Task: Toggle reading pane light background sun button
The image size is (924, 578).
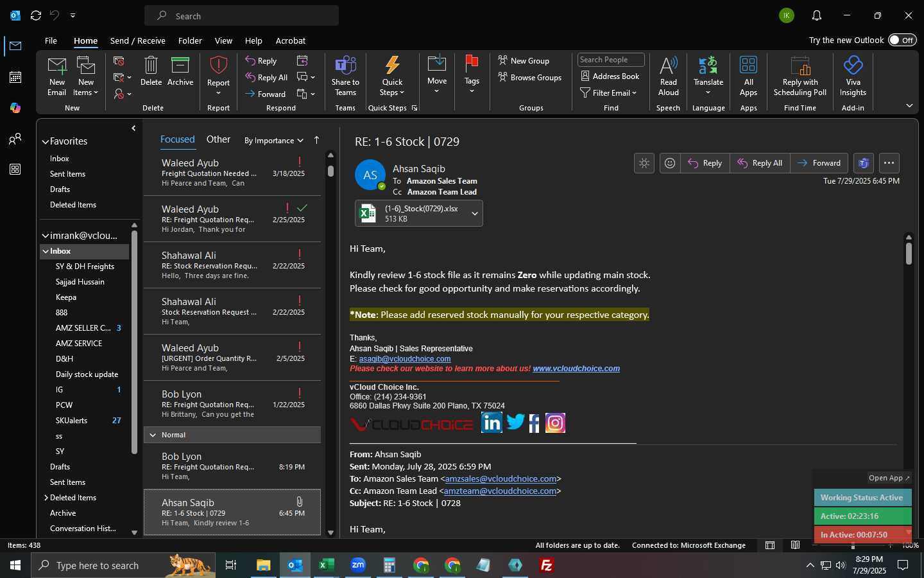Action: (644, 163)
